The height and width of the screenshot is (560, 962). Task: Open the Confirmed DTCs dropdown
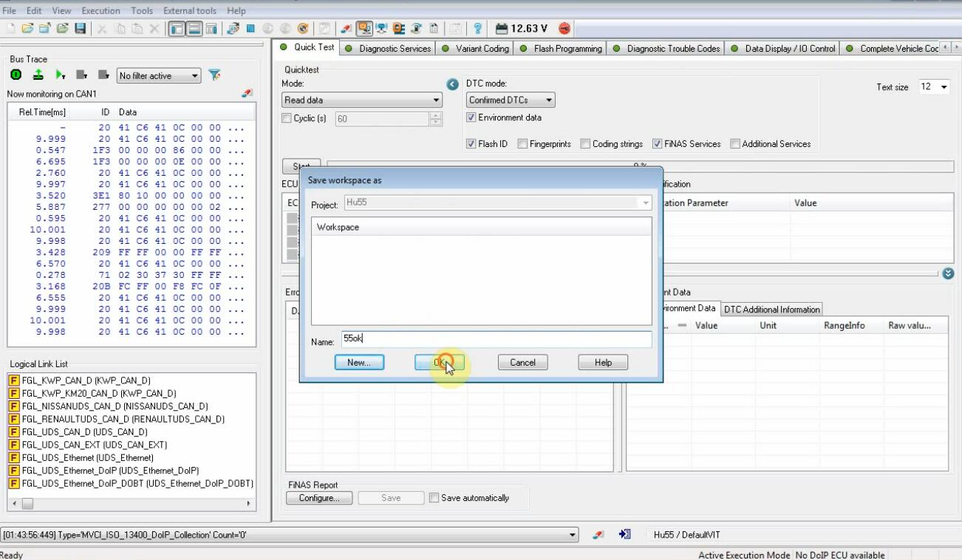click(511, 100)
